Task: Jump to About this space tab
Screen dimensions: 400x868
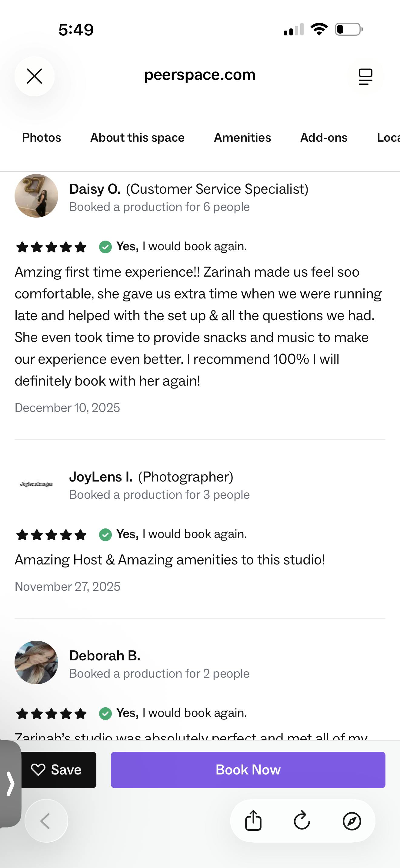Action: [137, 137]
